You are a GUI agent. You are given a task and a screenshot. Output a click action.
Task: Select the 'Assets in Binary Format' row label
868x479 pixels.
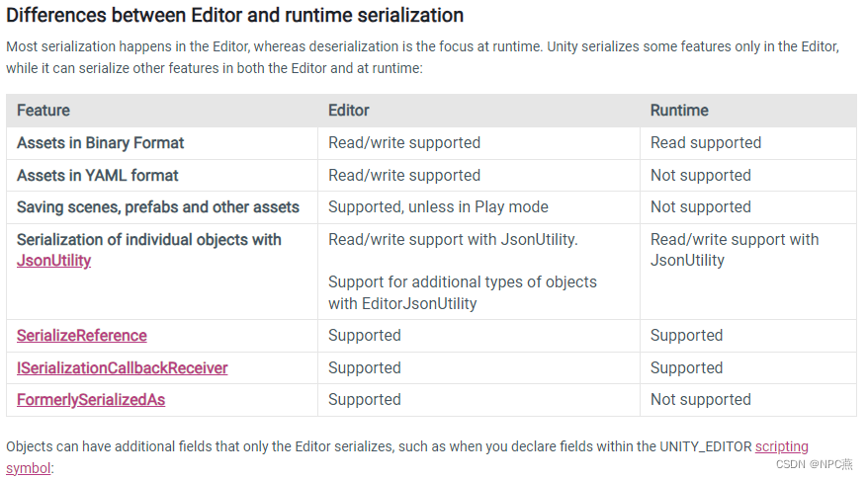click(x=101, y=143)
